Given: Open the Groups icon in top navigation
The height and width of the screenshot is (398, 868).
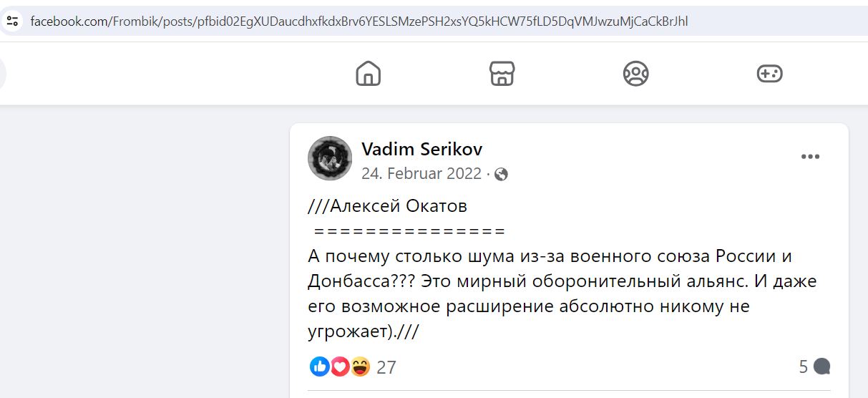Looking at the screenshot, I should click(635, 74).
